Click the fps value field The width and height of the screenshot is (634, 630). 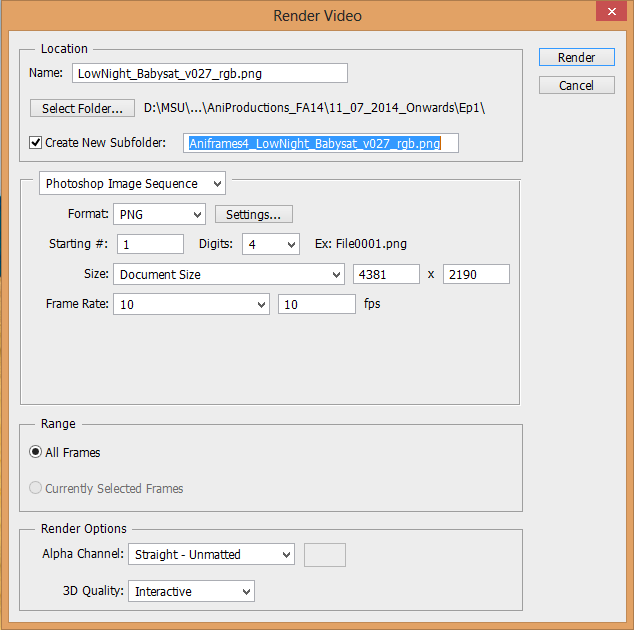point(317,304)
